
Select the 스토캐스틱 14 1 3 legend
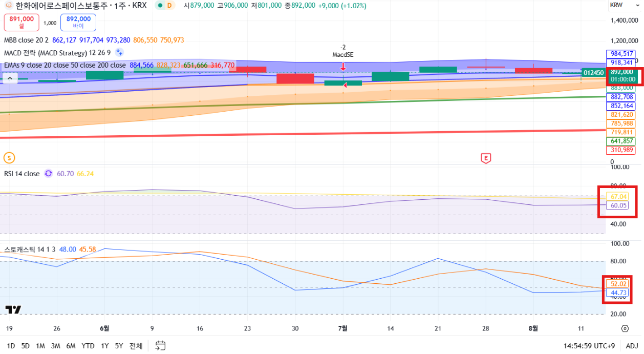click(x=30, y=249)
